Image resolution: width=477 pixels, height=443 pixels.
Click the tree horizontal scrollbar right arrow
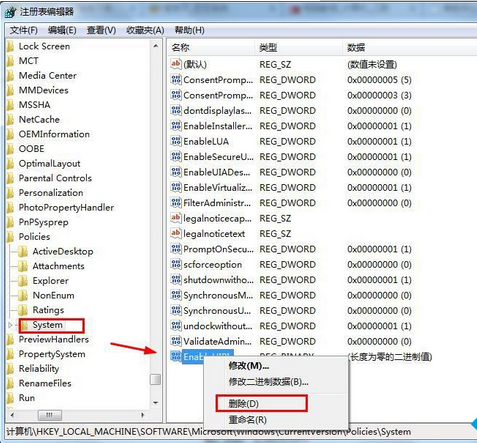pyautogui.click(x=142, y=415)
